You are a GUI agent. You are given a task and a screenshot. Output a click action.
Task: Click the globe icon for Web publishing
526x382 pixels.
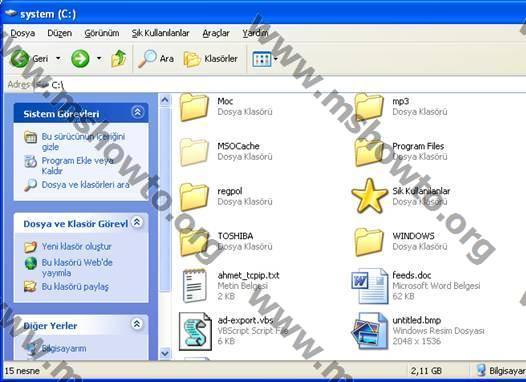coord(31,263)
